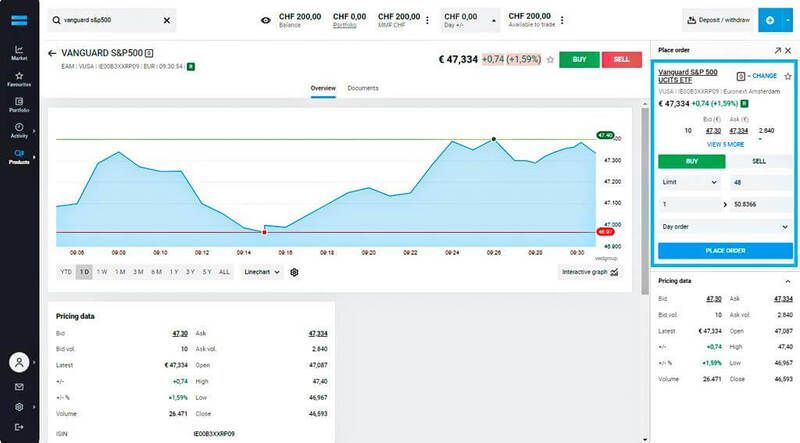This screenshot has width=800, height=443.
Task: Select the 1Y chart range
Action: tap(174, 272)
